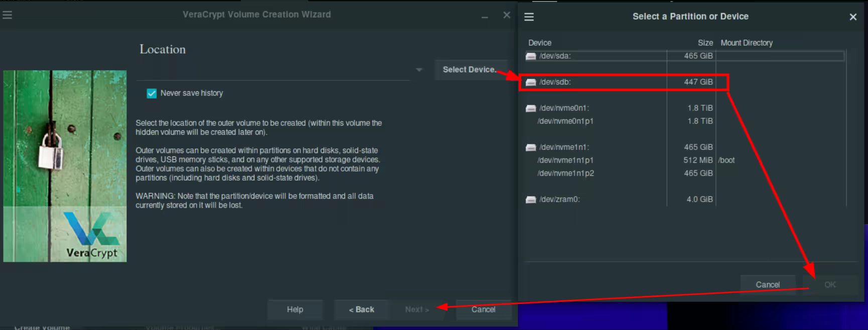
Task: Cancel the Volume Creation Wizard
Action: point(484,309)
